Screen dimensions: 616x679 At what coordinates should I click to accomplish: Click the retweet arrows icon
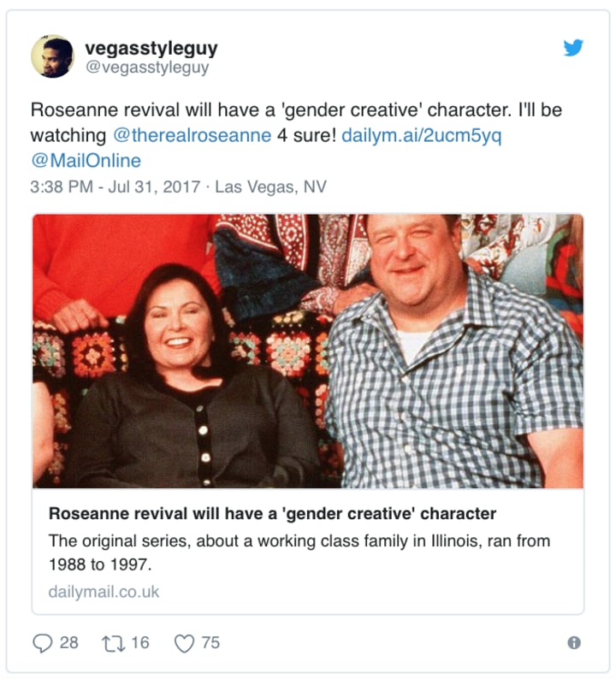click(x=114, y=643)
